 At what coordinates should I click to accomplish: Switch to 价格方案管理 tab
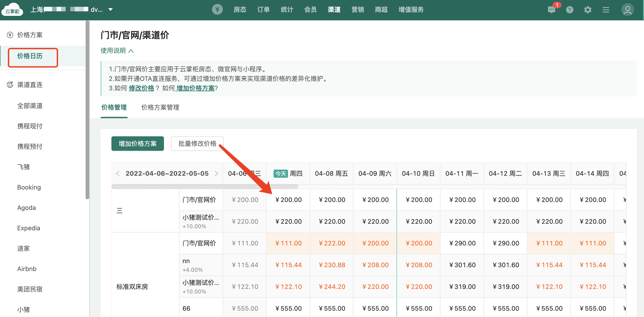(x=160, y=108)
